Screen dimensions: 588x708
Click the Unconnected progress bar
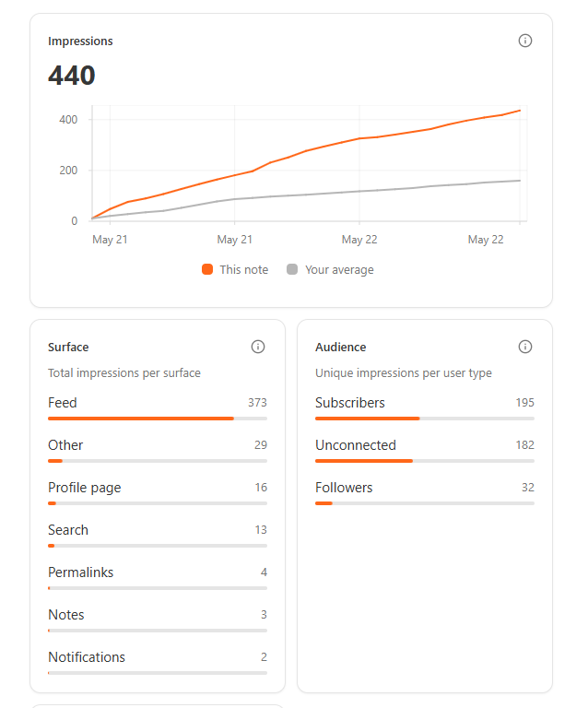click(425, 461)
